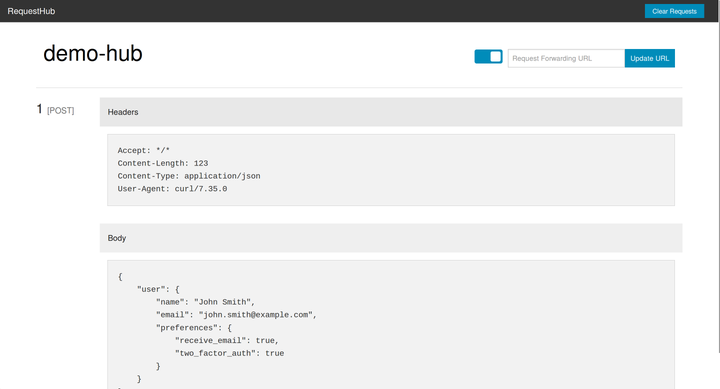Open the RequestHub brand link

tap(31, 11)
